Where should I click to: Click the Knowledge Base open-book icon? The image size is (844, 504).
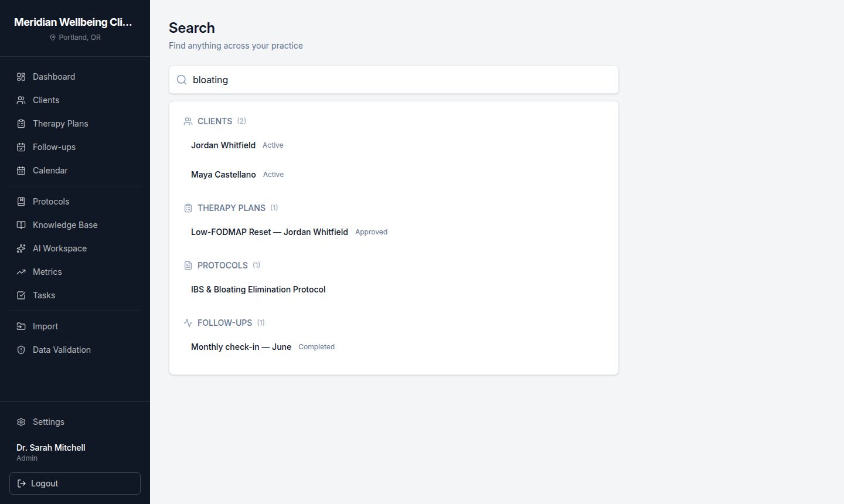[x=21, y=225]
